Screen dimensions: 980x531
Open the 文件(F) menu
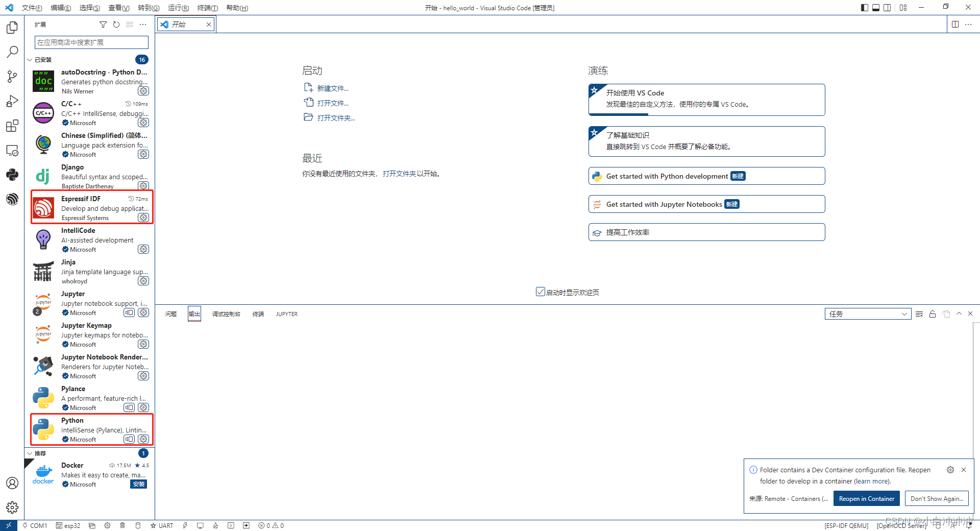(x=32, y=8)
